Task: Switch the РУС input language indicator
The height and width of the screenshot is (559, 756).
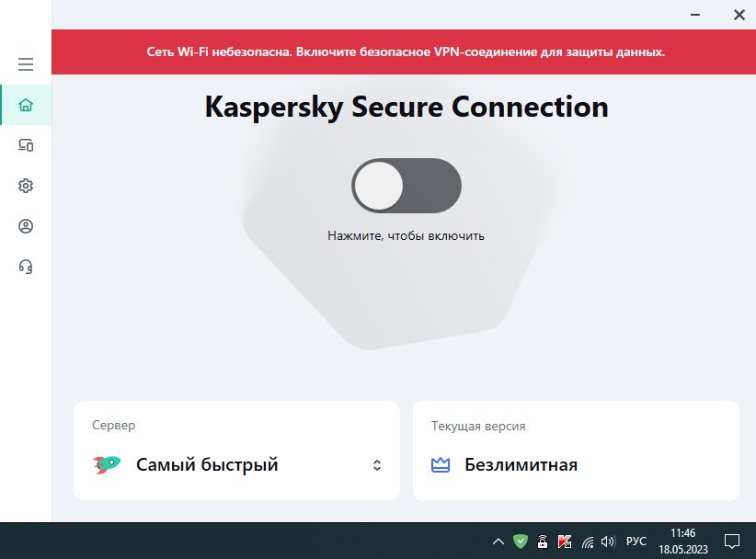Action: pos(636,542)
